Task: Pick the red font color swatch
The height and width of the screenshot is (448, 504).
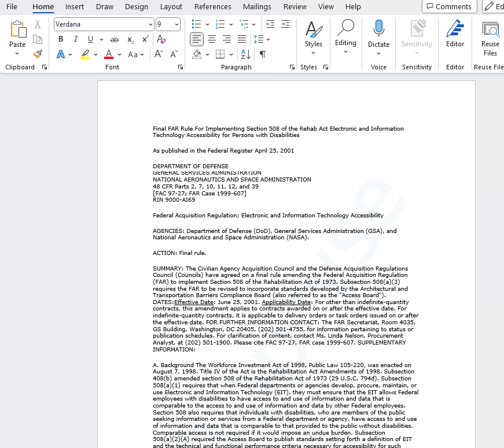Action: click(x=109, y=54)
